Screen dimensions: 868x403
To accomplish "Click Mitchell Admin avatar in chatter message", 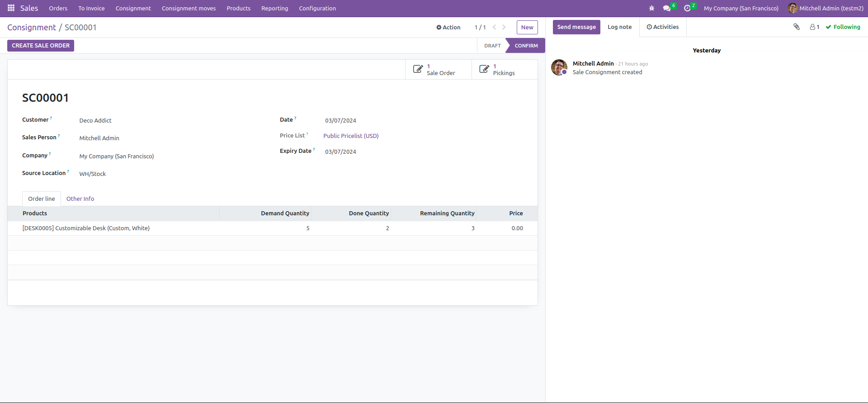I will [559, 67].
